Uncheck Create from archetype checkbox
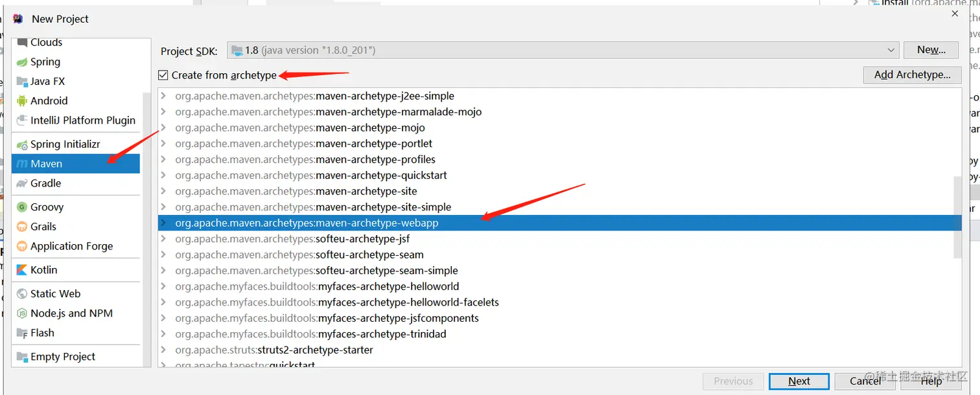Viewport: 980px width, 395px height. [x=163, y=75]
